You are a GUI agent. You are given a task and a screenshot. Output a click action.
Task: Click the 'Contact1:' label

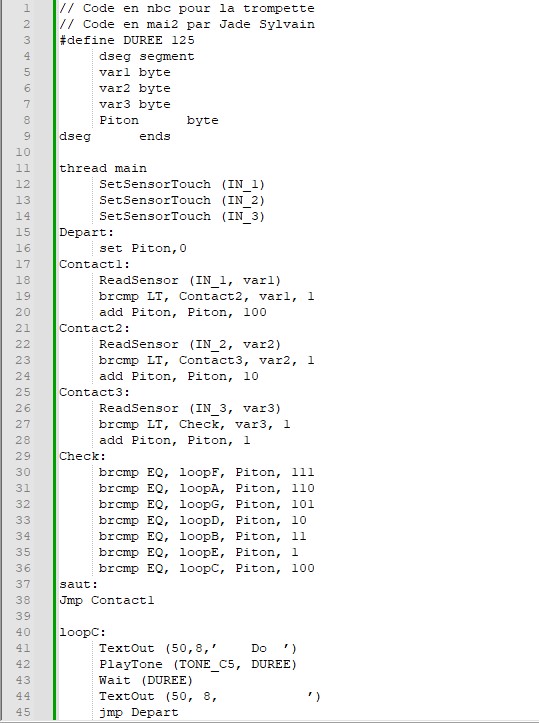click(x=95, y=264)
